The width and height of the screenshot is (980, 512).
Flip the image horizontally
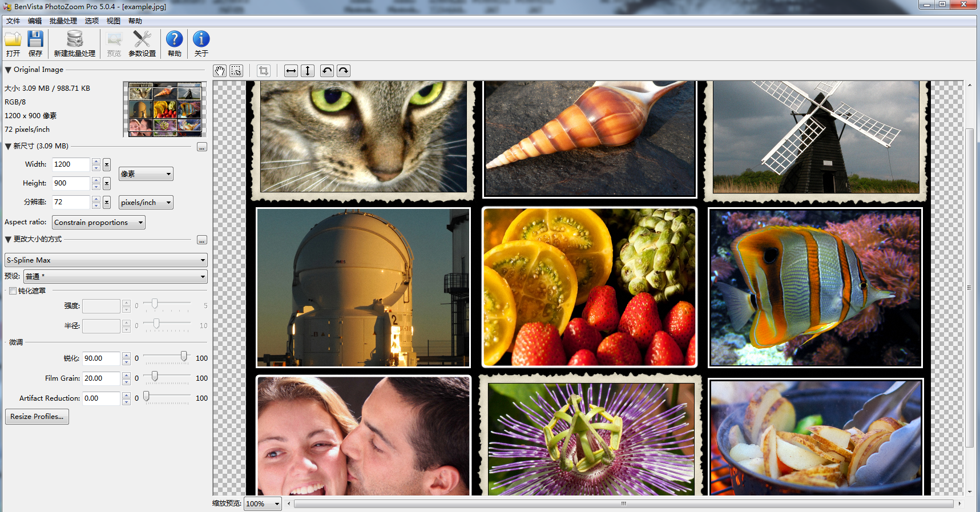(291, 71)
